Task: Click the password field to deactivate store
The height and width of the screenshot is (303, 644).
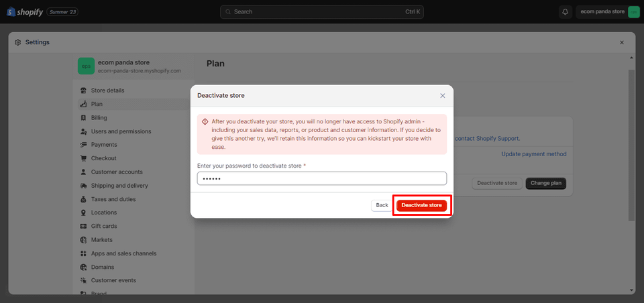Action: [322, 178]
